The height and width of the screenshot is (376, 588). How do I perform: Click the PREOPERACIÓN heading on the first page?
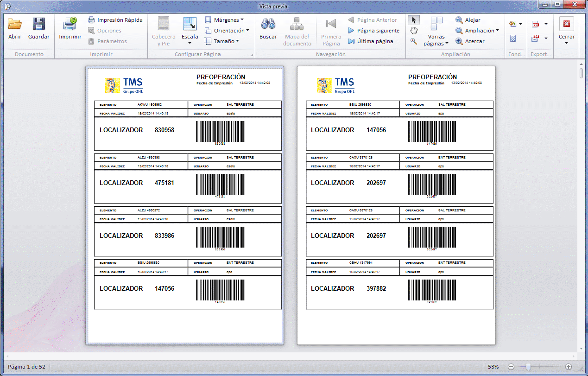[x=221, y=77]
